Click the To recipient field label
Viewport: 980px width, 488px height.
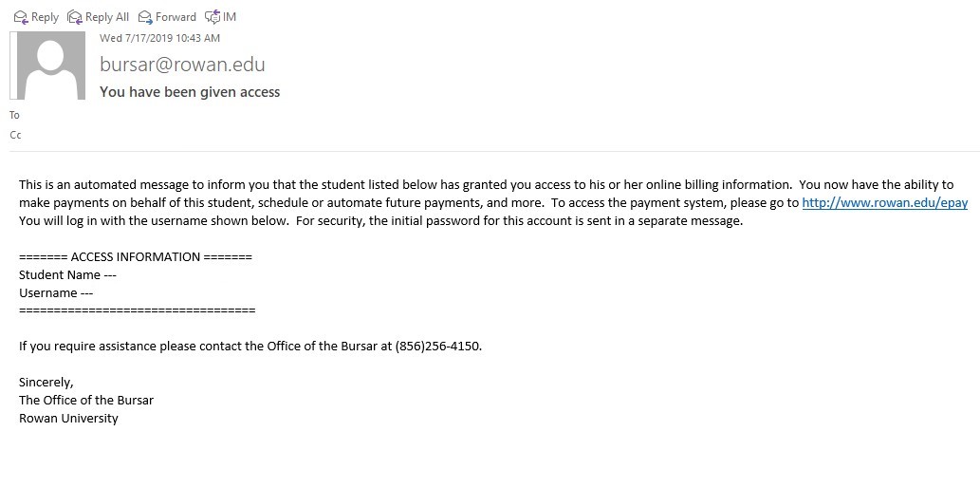point(14,115)
